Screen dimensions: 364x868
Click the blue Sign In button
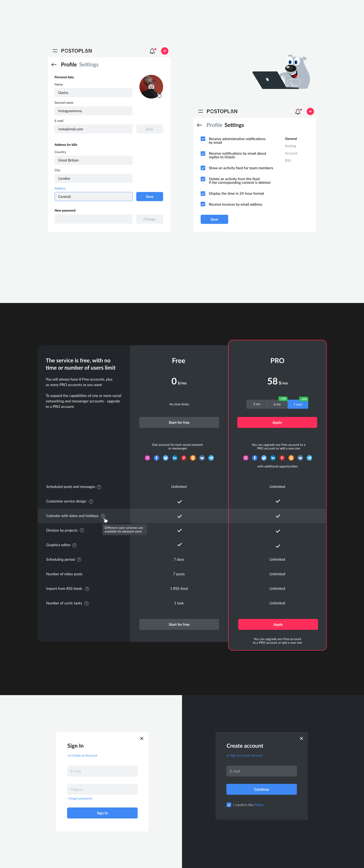coord(102,813)
